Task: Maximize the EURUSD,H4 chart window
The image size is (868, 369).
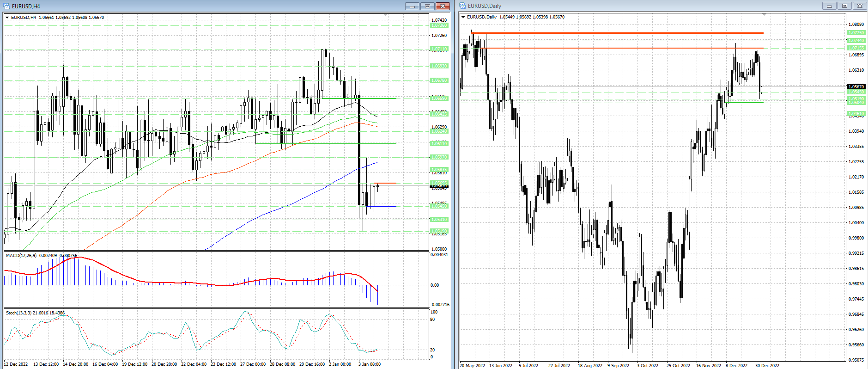Action: pos(427,6)
